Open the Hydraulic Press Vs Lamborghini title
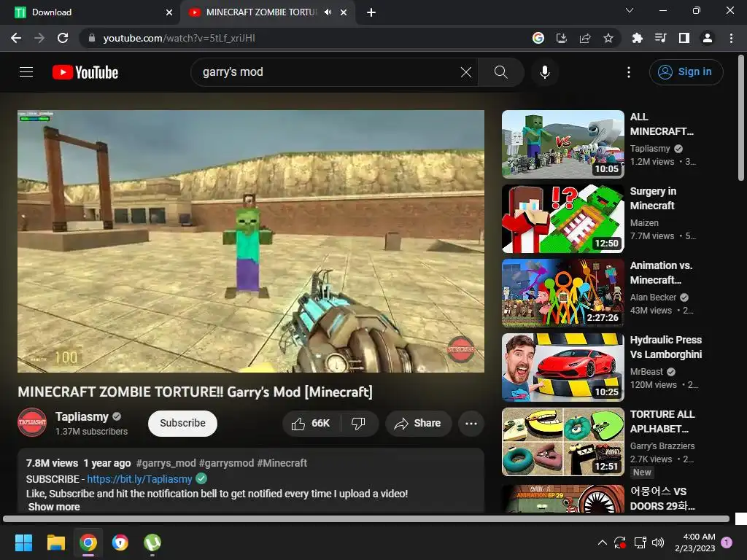Image resolution: width=747 pixels, height=560 pixels. (666, 347)
